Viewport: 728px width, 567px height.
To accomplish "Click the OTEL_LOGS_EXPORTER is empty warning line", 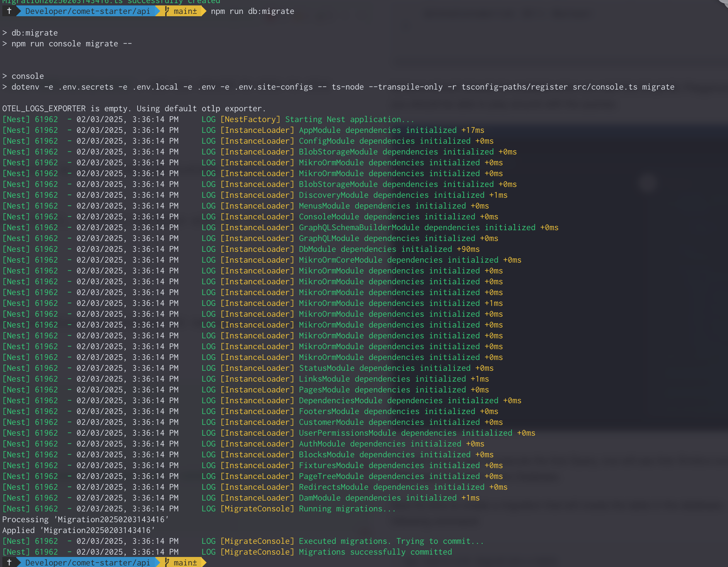I will (x=134, y=109).
